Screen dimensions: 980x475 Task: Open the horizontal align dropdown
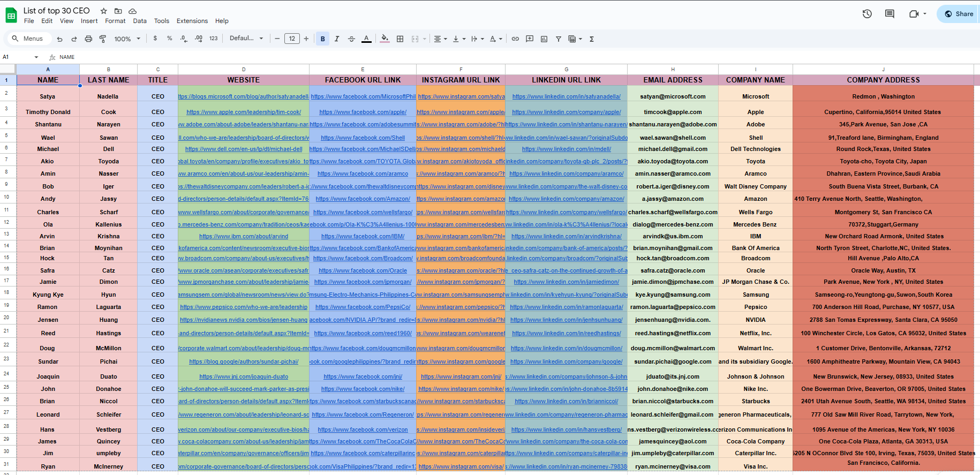pyautogui.click(x=440, y=39)
